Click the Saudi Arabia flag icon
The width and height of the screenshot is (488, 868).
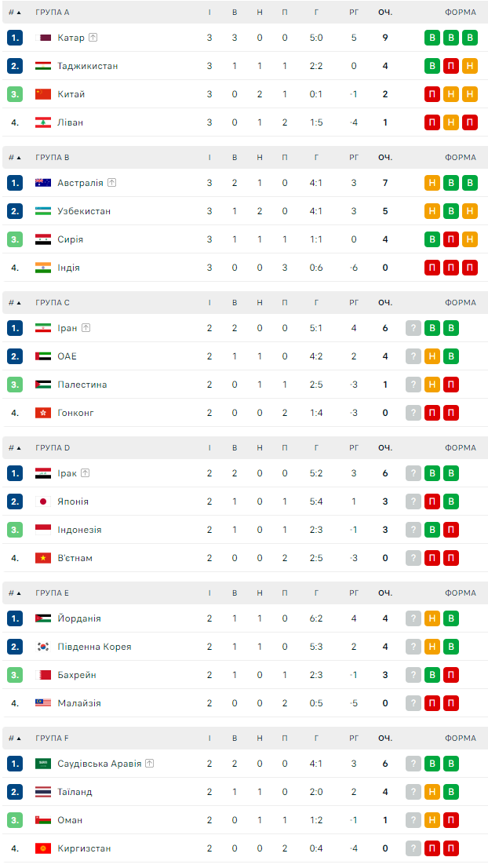coord(43,764)
